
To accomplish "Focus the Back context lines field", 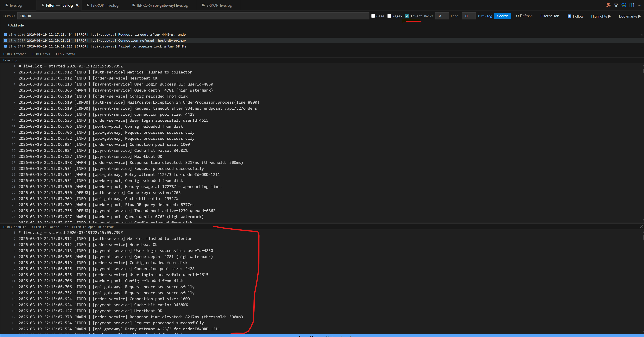I will tap(442, 16).
